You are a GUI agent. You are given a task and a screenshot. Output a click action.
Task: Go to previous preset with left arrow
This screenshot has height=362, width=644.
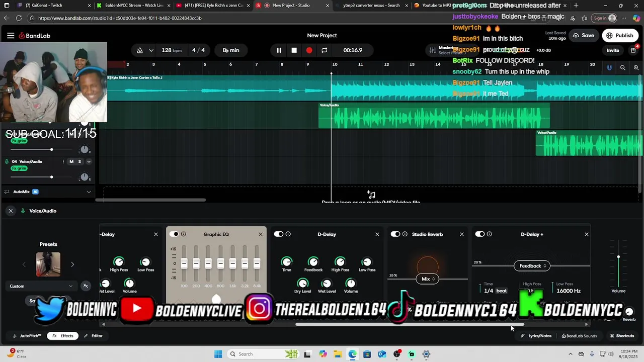24,264
